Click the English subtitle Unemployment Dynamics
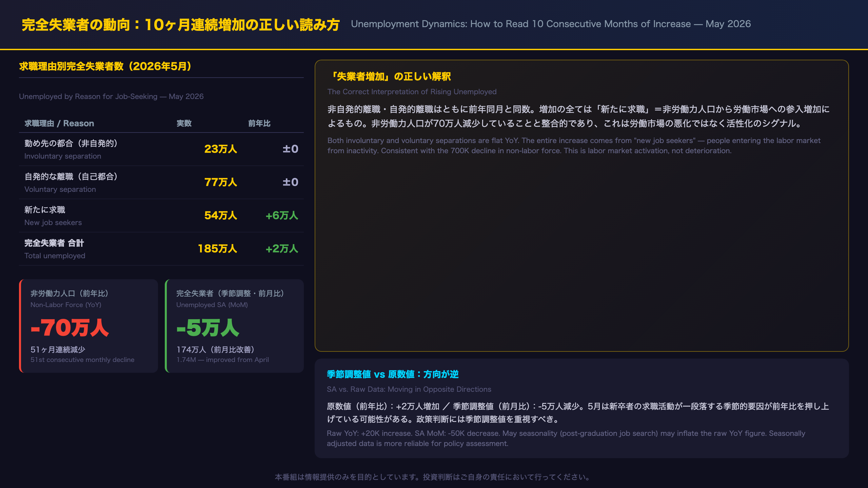Viewport: 868px width, 488px height. 551,24
